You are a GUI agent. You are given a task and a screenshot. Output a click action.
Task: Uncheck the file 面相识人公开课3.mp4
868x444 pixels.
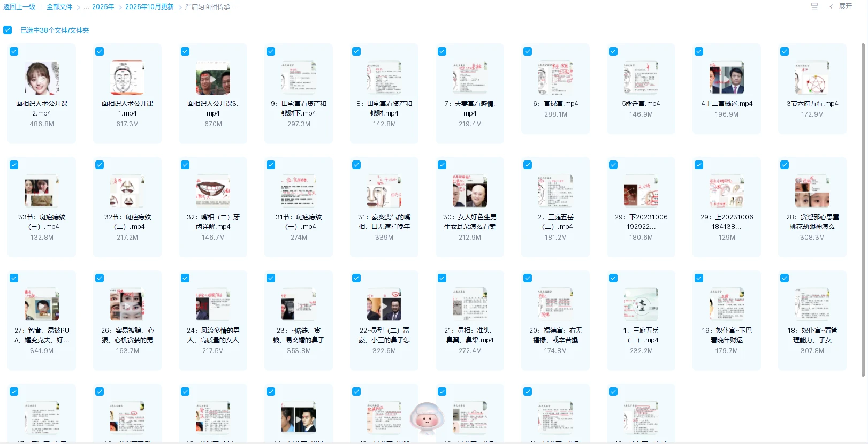click(x=185, y=51)
